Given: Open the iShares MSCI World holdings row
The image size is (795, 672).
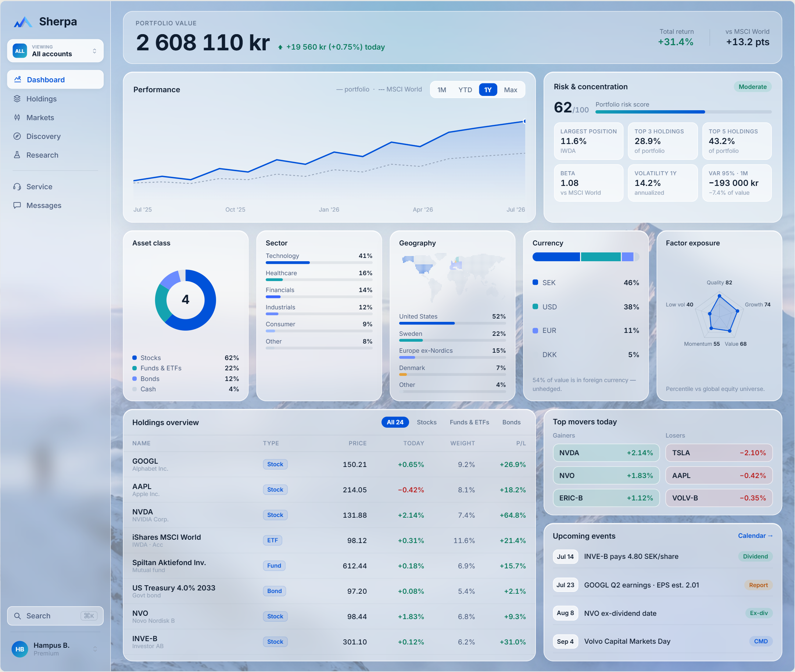Looking at the screenshot, I should point(329,540).
